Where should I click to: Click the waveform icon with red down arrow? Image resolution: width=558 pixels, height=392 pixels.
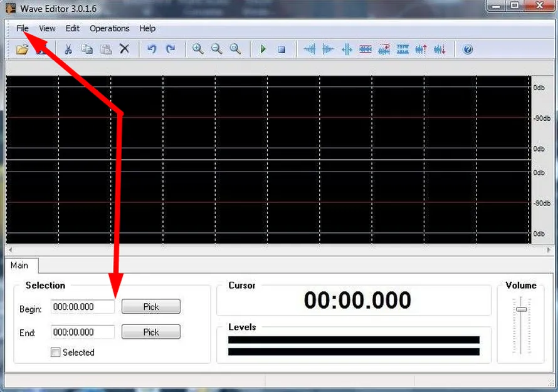tap(440, 49)
